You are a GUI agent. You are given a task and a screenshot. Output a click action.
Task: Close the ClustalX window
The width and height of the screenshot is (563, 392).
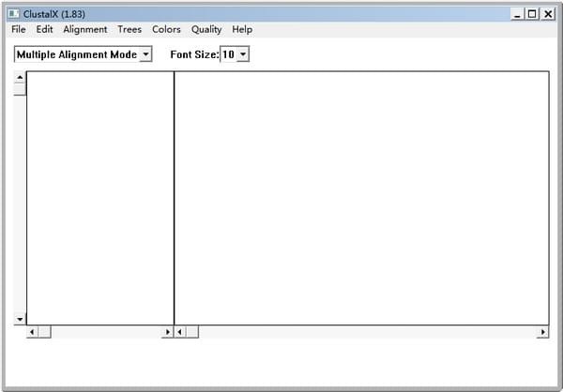(548, 14)
